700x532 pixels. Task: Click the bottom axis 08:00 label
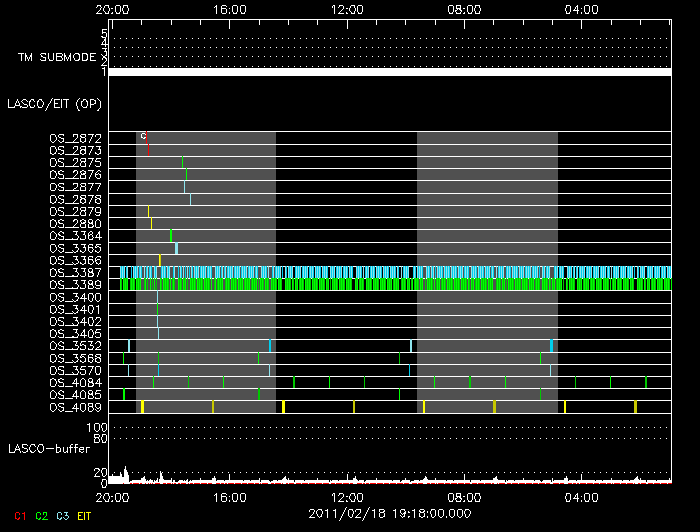[x=464, y=497]
